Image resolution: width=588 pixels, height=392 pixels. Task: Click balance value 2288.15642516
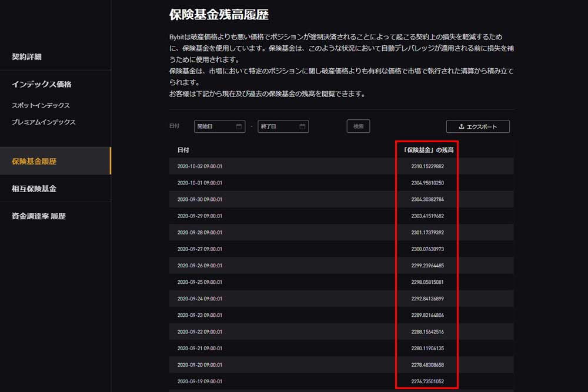pyautogui.click(x=427, y=331)
